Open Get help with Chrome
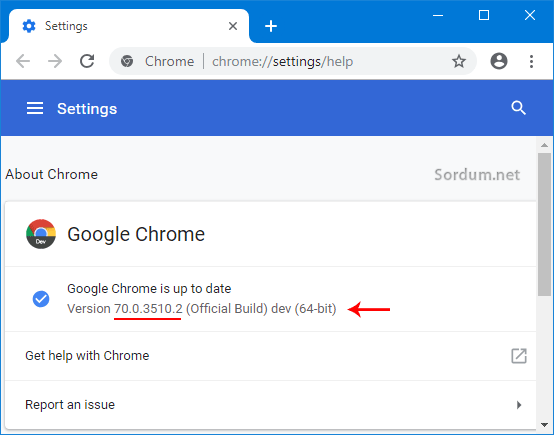 click(x=271, y=356)
